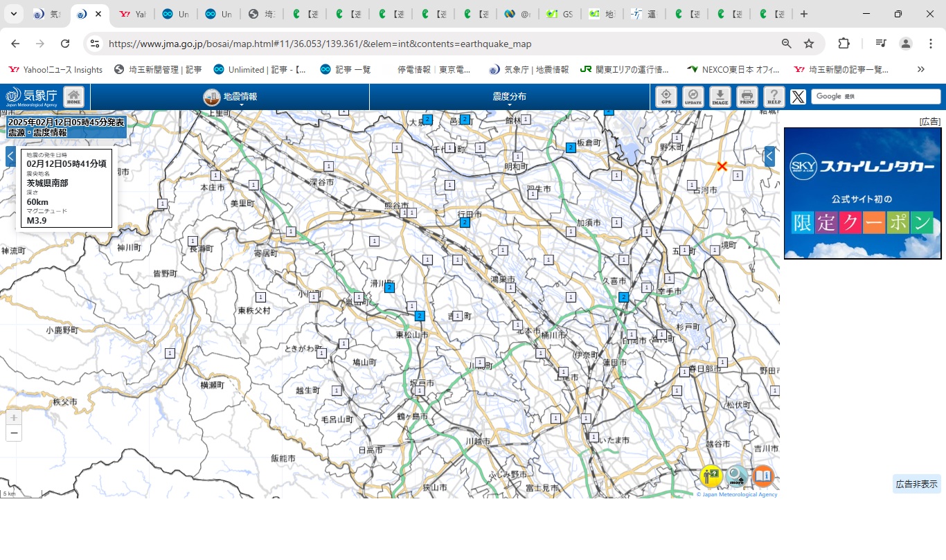Open the orange book info icon
Screen dimensions: 946x560
[x=762, y=476]
